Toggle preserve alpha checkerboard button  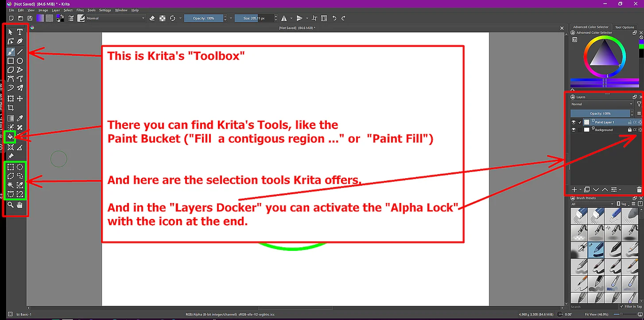point(163,18)
